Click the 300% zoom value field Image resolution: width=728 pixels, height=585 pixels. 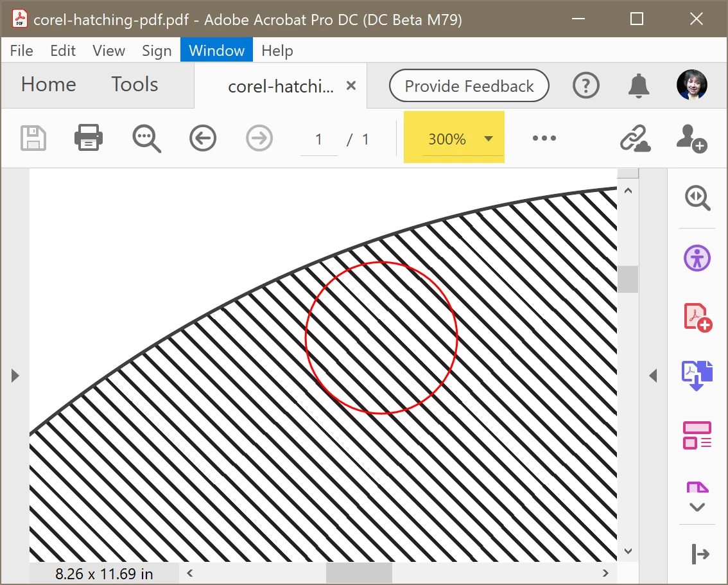pos(447,139)
